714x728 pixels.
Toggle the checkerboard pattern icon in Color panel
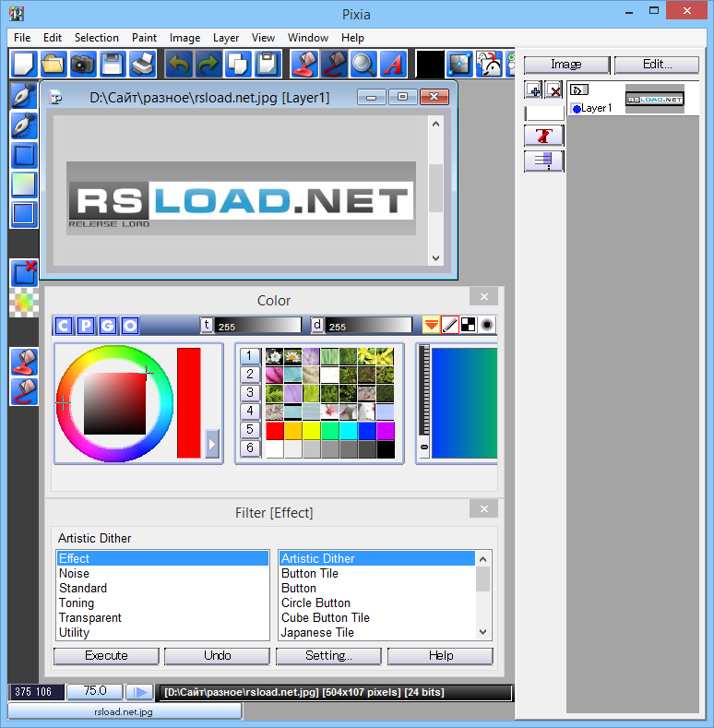pos(468,325)
